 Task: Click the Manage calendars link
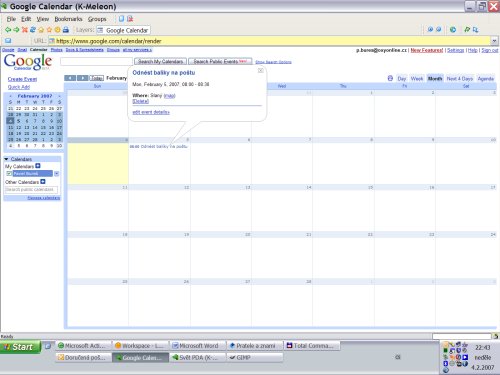[x=44, y=198]
